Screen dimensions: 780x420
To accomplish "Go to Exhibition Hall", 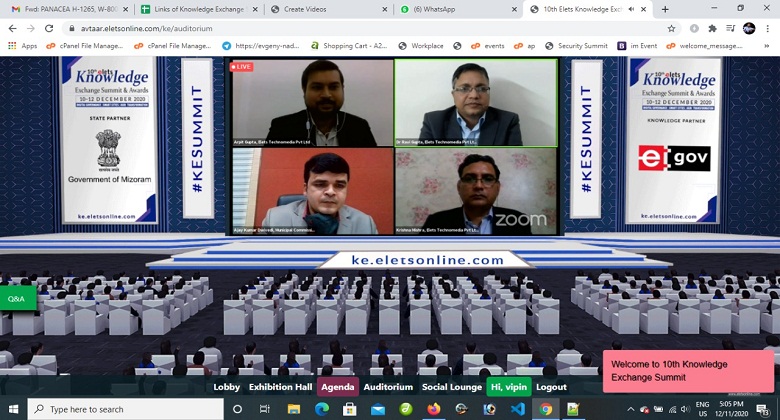I will 281,387.
